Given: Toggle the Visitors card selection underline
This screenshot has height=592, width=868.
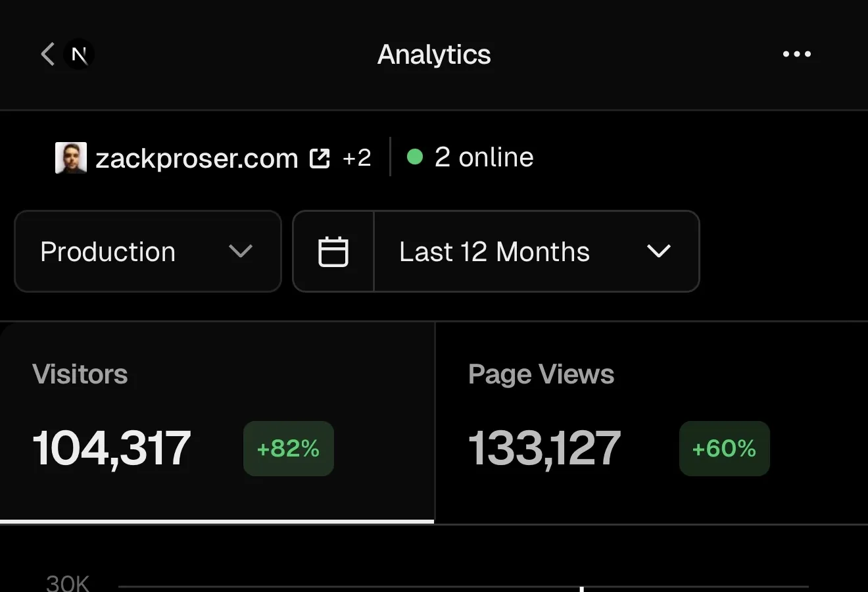Looking at the screenshot, I should coord(217,522).
